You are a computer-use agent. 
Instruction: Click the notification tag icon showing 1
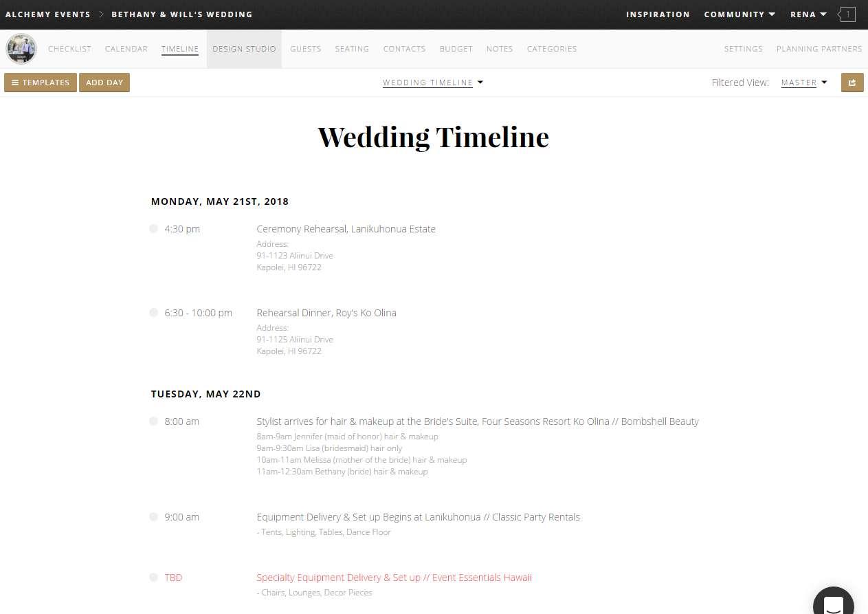847,14
